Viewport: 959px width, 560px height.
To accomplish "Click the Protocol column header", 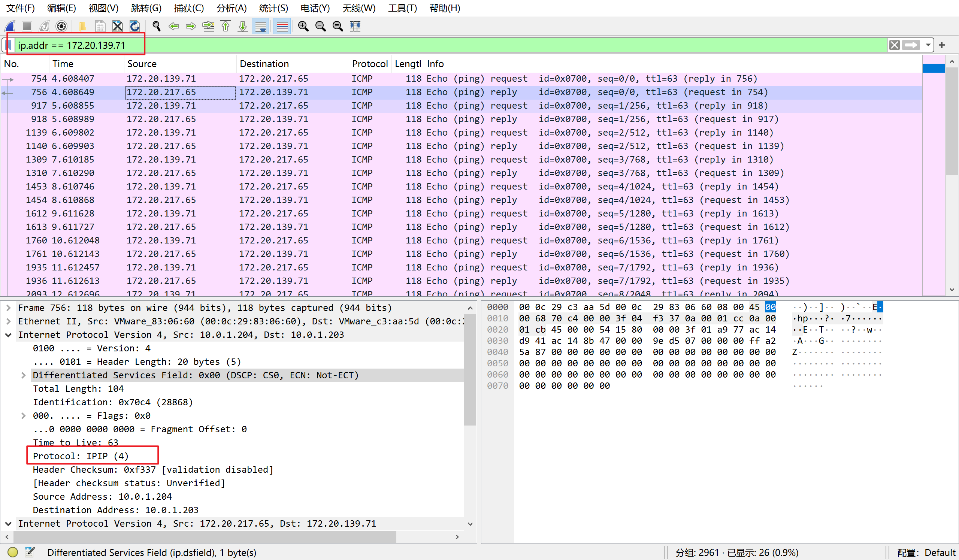I will [x=369, y=64].
